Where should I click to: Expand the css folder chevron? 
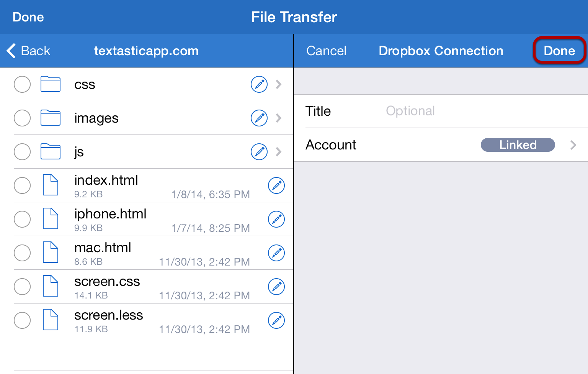[x=279, y=84]
